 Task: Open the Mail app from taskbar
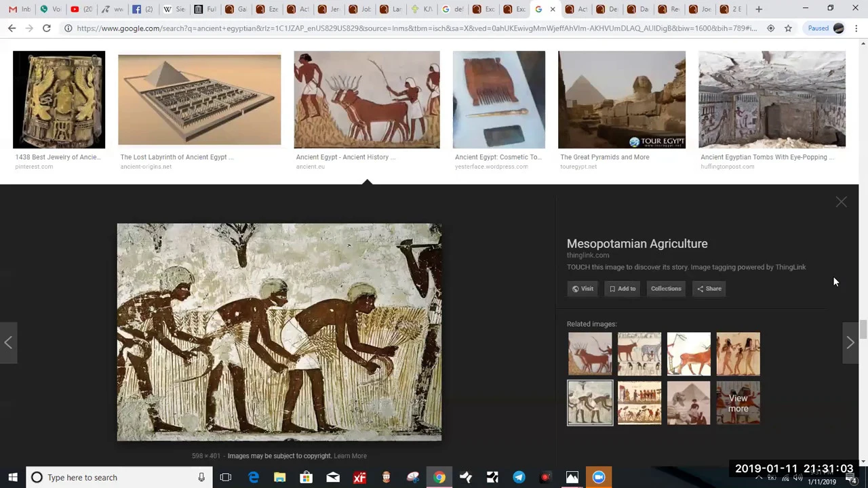click(333, 477)
